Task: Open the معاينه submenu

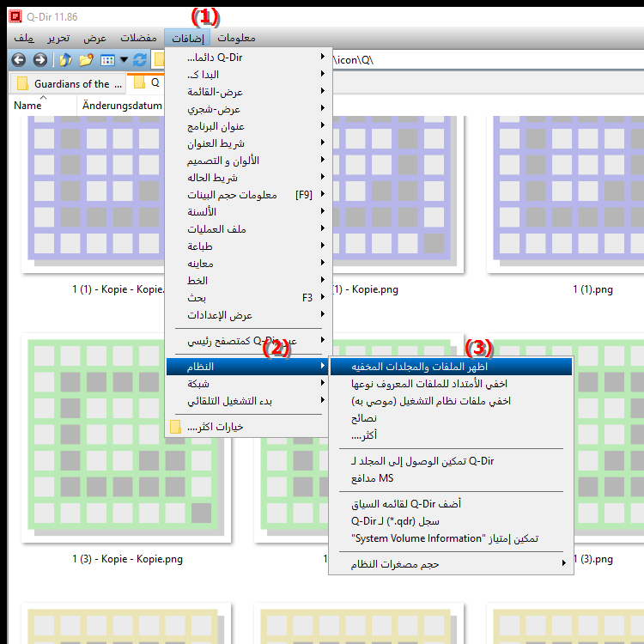Action: pos(248,264)
